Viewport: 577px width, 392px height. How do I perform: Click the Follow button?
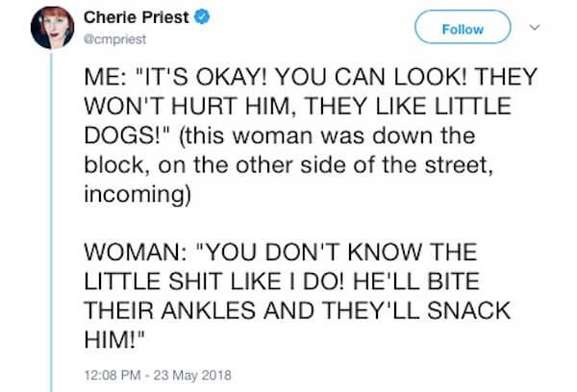pyautogui.click(x=463, y=27)
